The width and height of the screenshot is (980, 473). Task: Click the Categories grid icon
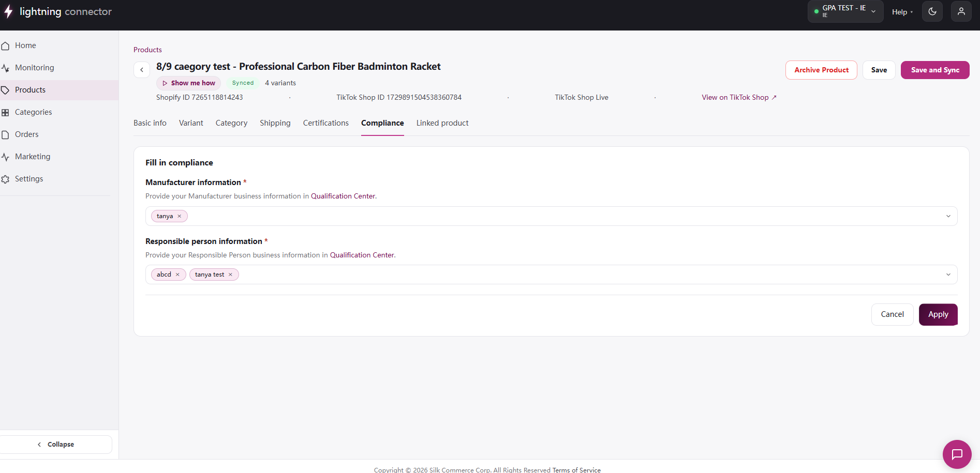(x=5, y=112)
